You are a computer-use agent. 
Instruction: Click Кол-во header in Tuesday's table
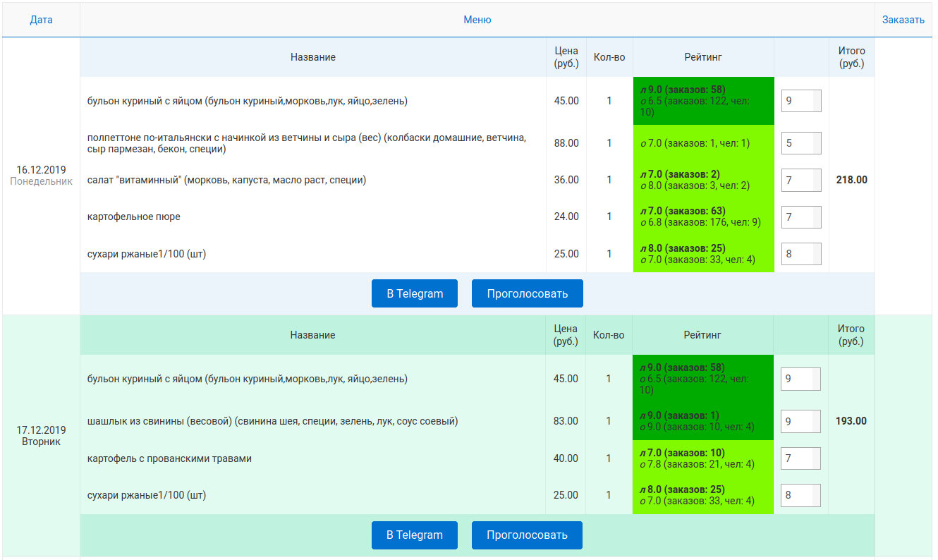(x=609, y=335)
